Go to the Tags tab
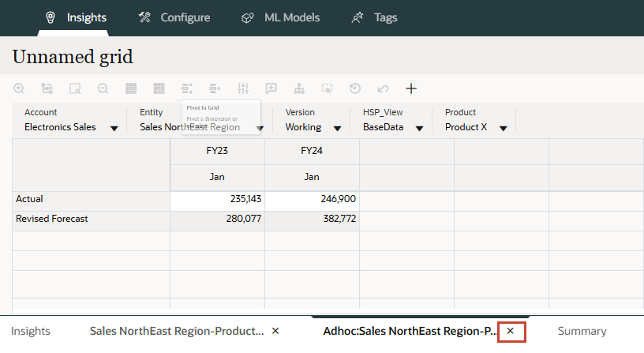The width and height of the screenshot is (644, 353). [x=375, y=17]
